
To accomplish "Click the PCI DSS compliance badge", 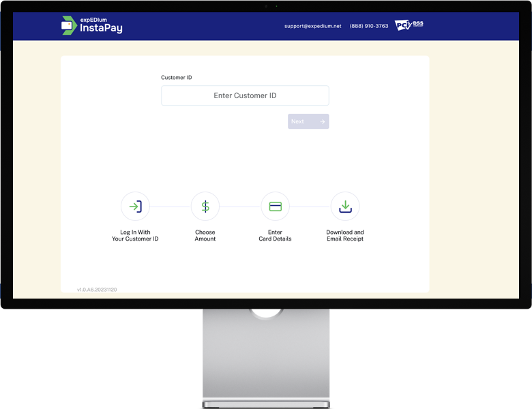I will (409, 25).
